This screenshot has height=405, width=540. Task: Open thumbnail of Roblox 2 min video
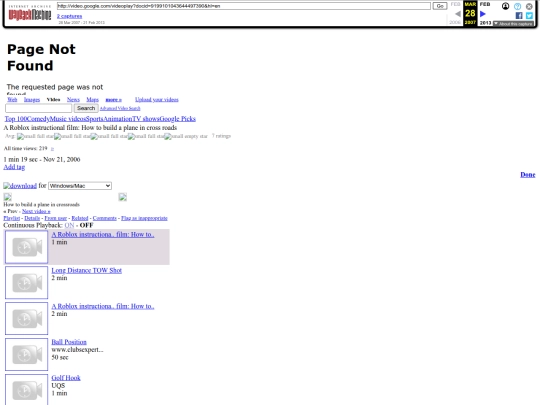[x=27, y=319]
